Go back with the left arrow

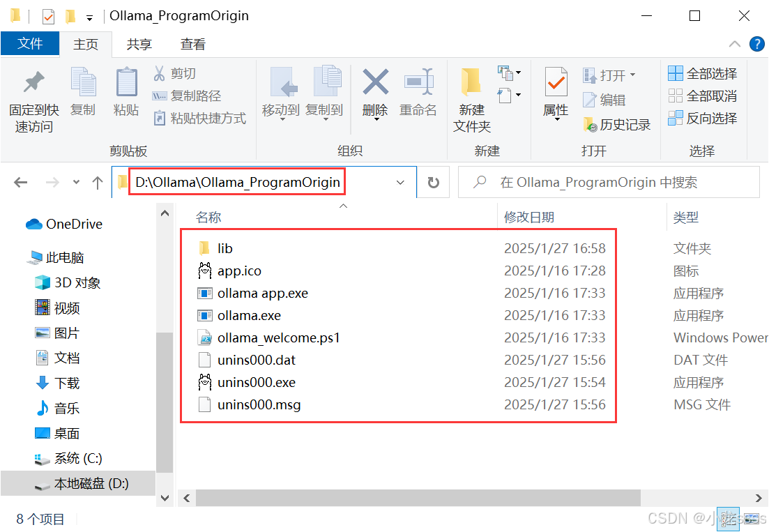point(21,183)
